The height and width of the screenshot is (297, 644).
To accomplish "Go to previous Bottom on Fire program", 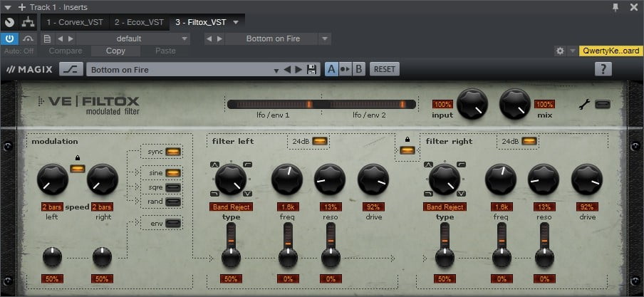I will pyautogui.click(x=209, y=38).
